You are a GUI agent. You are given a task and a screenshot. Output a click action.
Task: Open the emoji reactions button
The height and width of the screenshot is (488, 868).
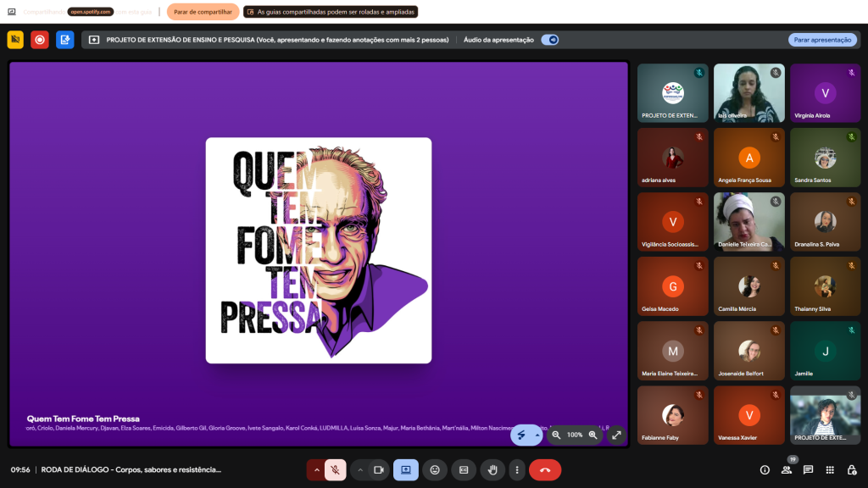[x=435, y=469]
